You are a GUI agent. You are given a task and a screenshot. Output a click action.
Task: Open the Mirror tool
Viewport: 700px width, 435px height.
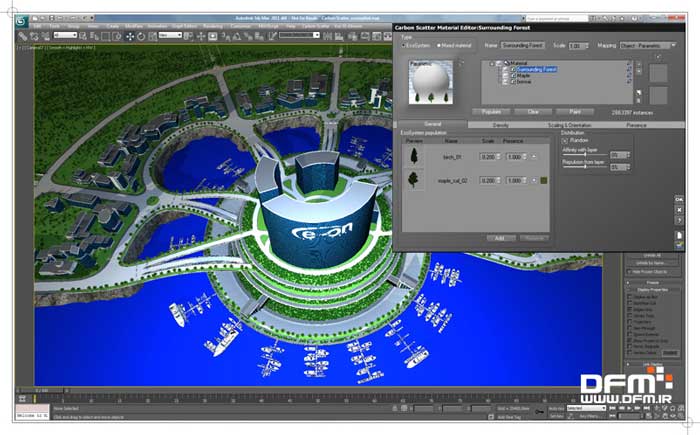pyautogui.click(x=328, y=36)
